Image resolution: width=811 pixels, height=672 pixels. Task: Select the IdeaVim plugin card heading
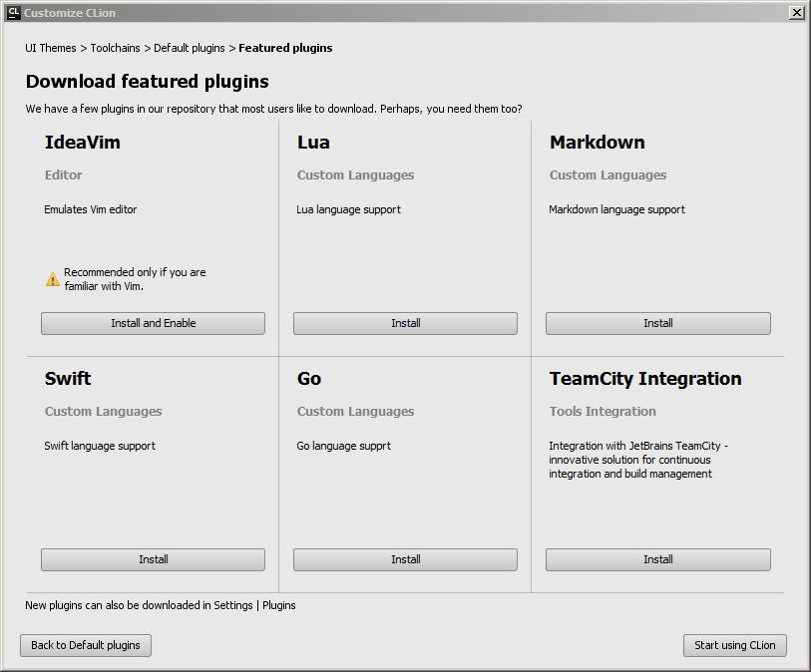[82, 143]
